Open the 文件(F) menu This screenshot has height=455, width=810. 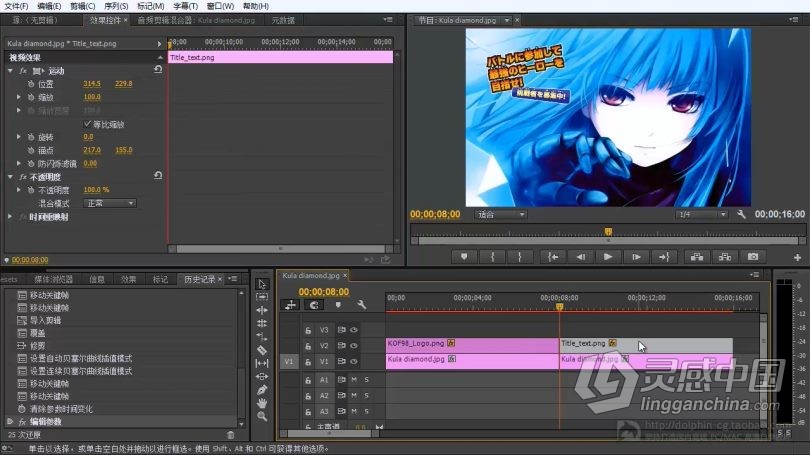tap(17, 6)
